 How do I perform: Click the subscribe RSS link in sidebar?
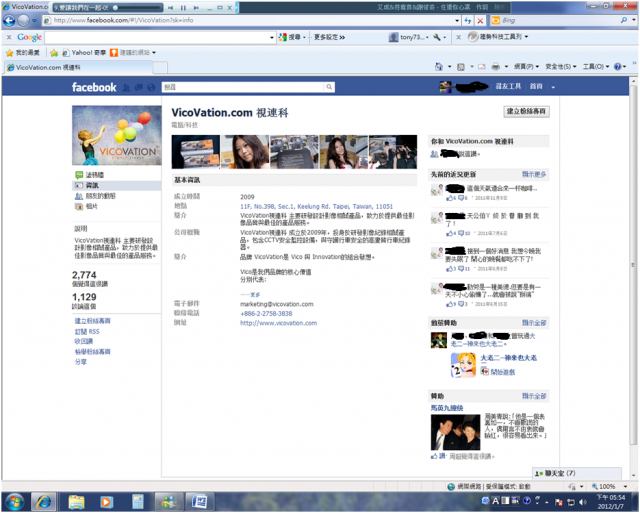click(x=87, y=332)
